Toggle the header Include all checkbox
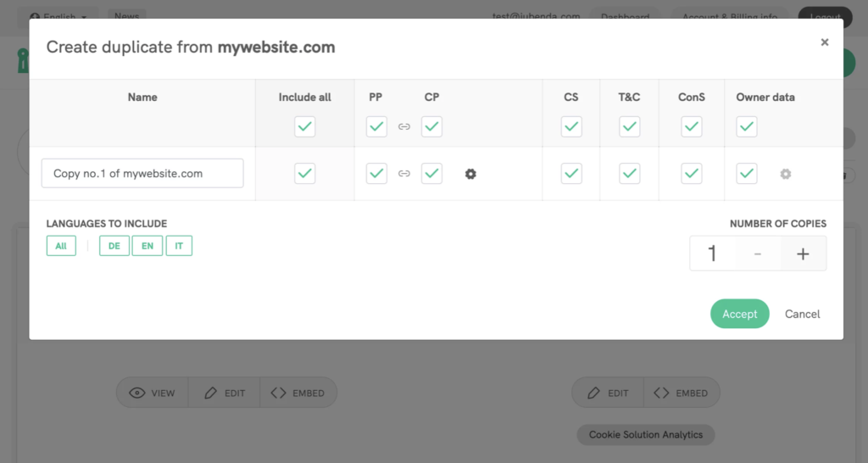Image resolution: width=868 pixels, height=463 pixels. [x=305, y=127]
